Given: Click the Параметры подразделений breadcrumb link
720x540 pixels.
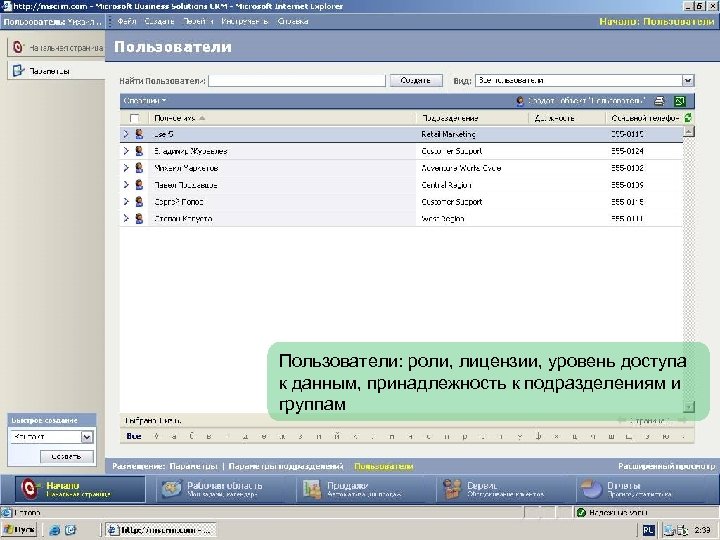Looking at the screenshot, I should tap(286, 466).
